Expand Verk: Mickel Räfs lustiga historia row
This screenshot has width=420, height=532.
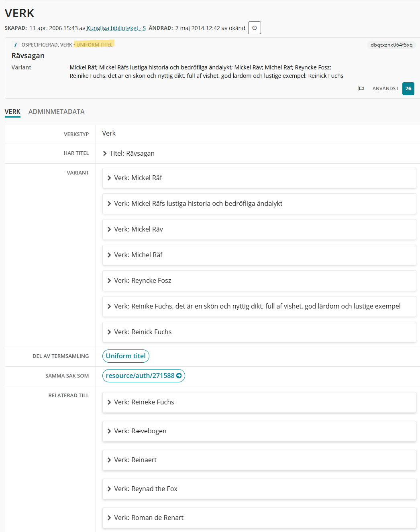tap(259, 204)
